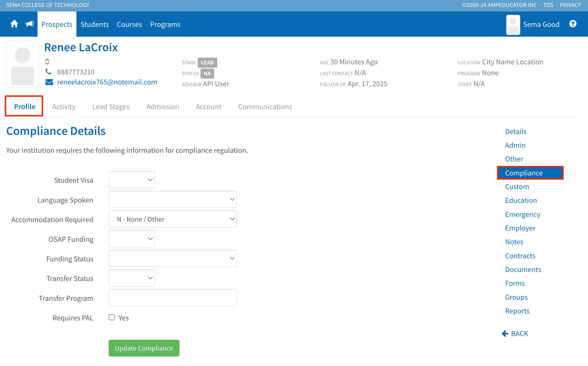Open the OSAP Funding dropdown
The height and width of the screenshot is (366, 588).
pyautogui.click(x=132, y=239)
